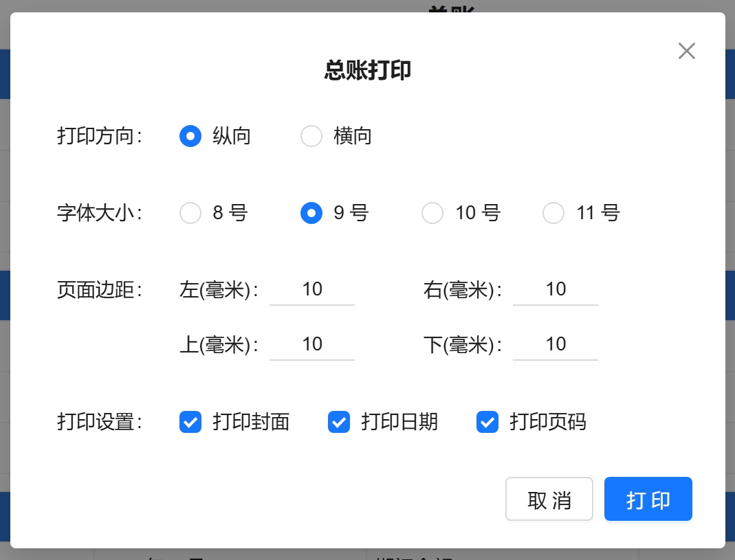The width and height of the screenshot is (735, 560).
Task: Toggle the 打印日期 checkbox
Action: click(339, 422)
